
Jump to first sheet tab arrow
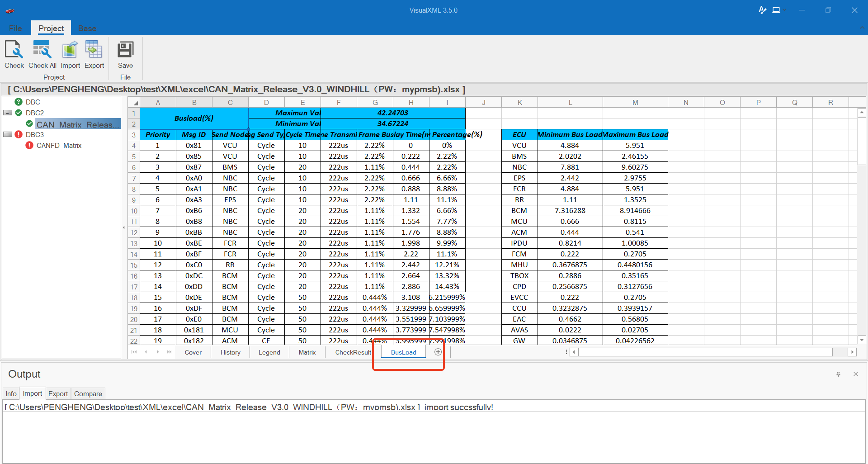point(134,352)
